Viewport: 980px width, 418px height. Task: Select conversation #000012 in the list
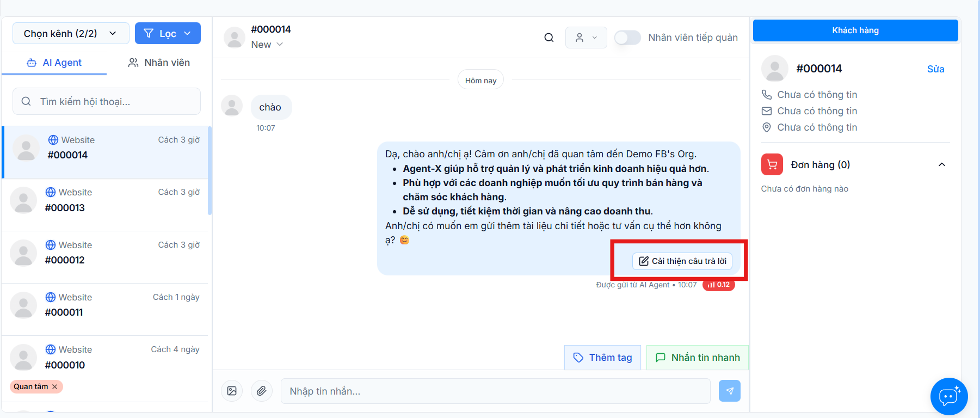(x=106, y=257)
